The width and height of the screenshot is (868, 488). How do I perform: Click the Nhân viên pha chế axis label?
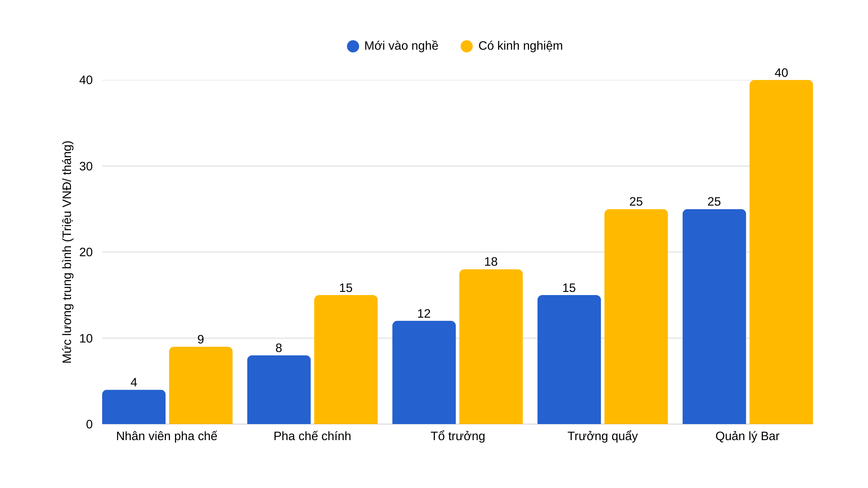[167, 436]
